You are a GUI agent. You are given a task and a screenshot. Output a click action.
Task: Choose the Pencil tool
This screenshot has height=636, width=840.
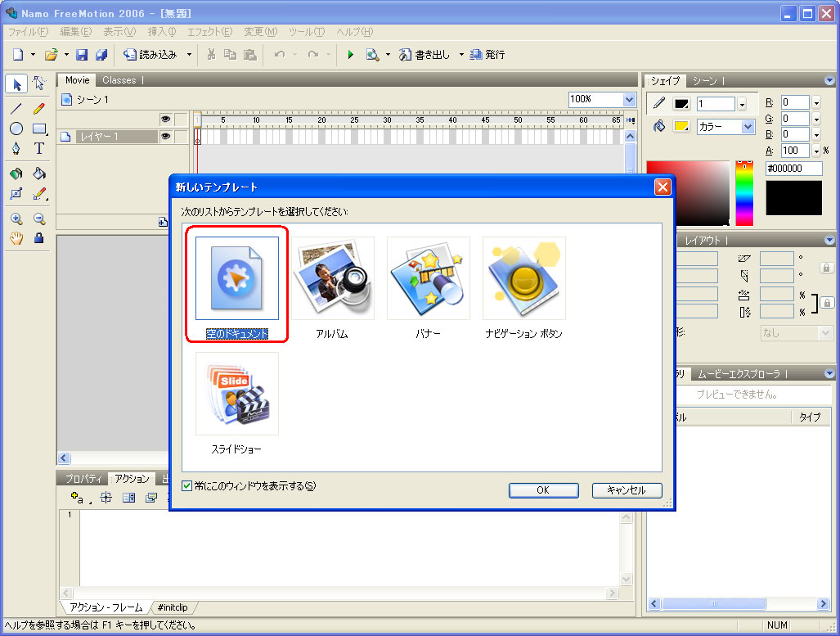[38, 108]
